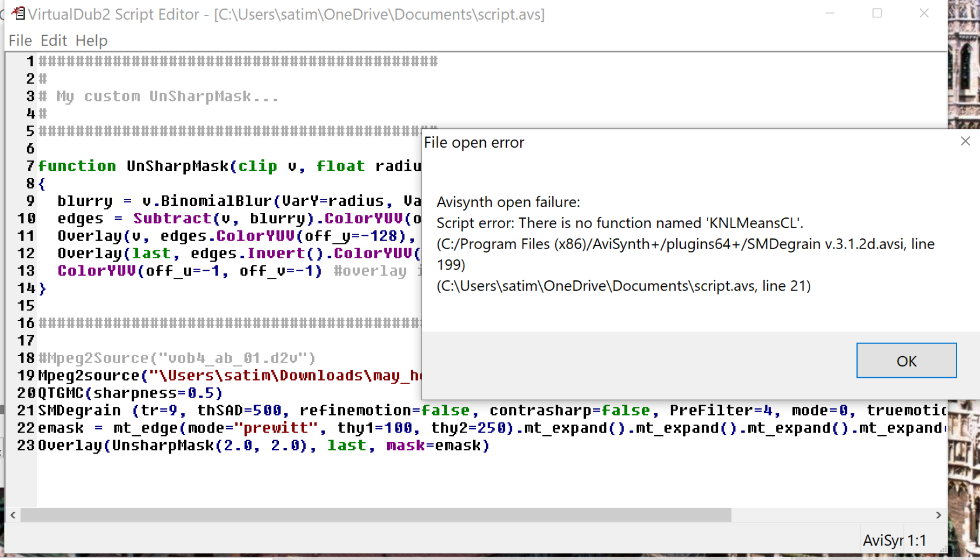Click line number 1 in the gutter
The width and height of the screenshot is (980, 560).
pyautogui.click(x=30, y=61)
